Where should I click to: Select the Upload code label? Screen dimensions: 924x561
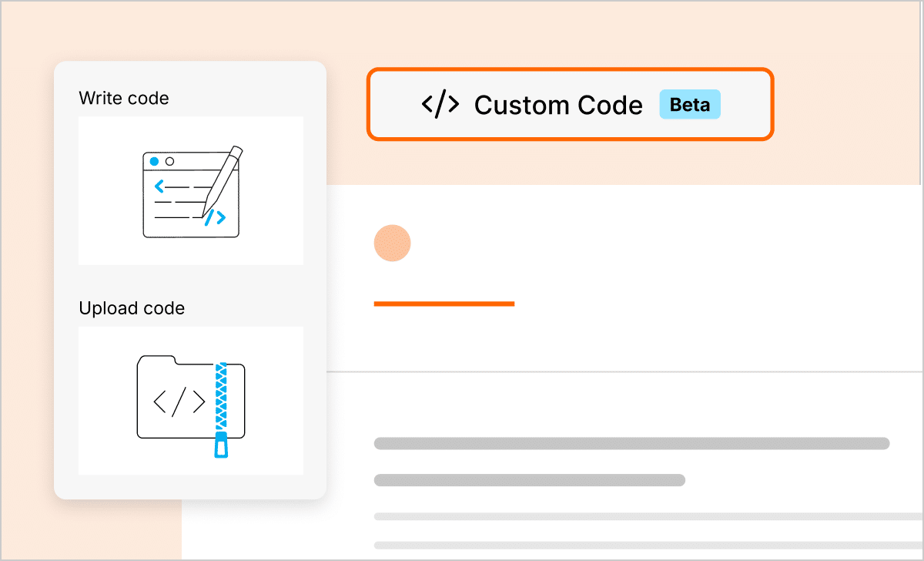132,308
